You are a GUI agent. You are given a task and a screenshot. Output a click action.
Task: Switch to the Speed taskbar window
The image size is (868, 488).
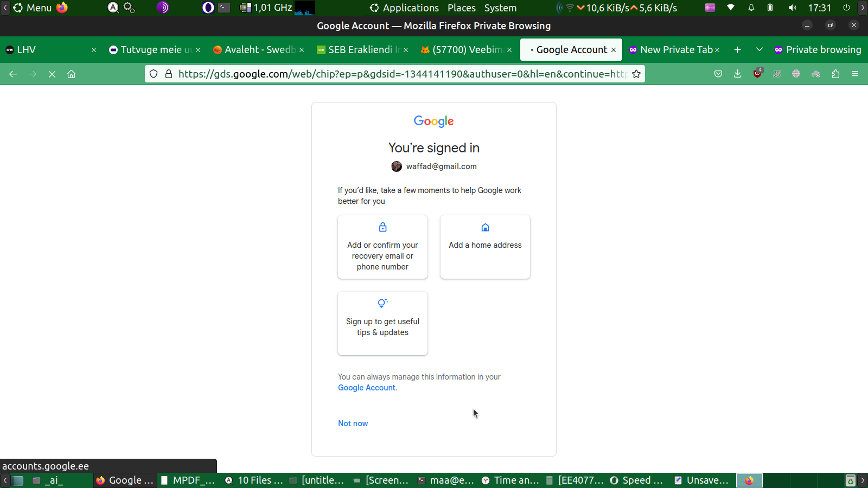pos(636,480)
